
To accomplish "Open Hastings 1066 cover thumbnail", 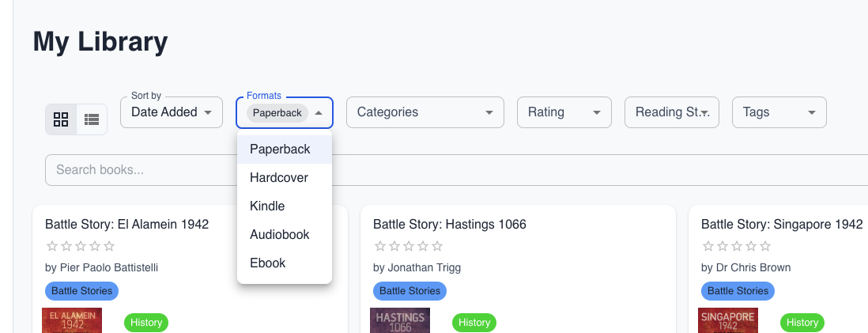I will [x=400, y=321].
